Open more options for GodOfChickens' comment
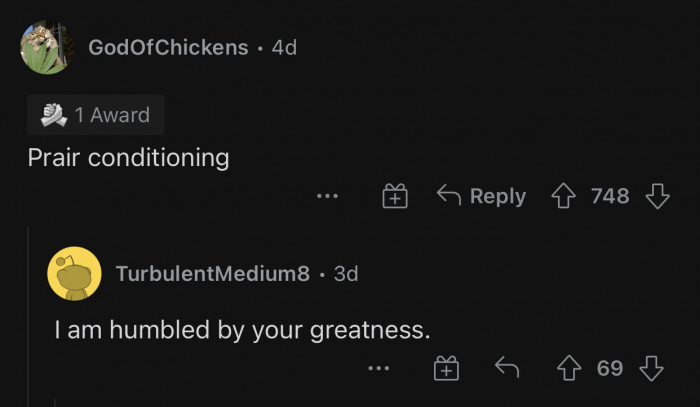 click(x=327, y=197)
